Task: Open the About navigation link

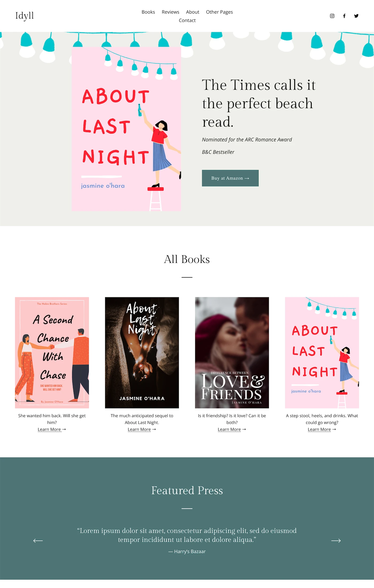Action: pyautogui.click(x=193, y=12)
